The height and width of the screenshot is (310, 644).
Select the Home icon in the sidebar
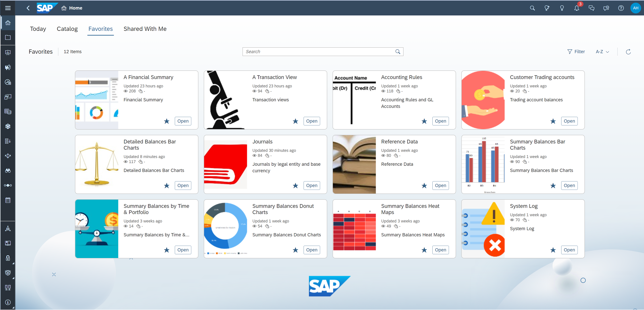click(8, 22)
